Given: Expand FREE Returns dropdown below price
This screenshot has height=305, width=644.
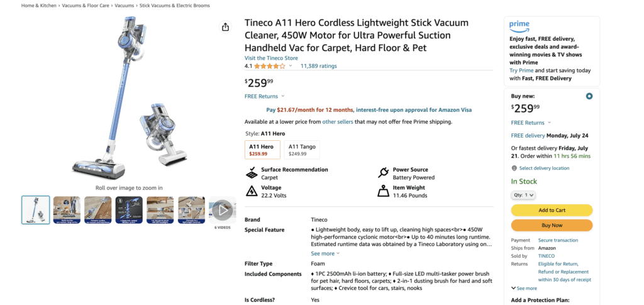Looking at the screenshot, I should (x=264, y=96).
